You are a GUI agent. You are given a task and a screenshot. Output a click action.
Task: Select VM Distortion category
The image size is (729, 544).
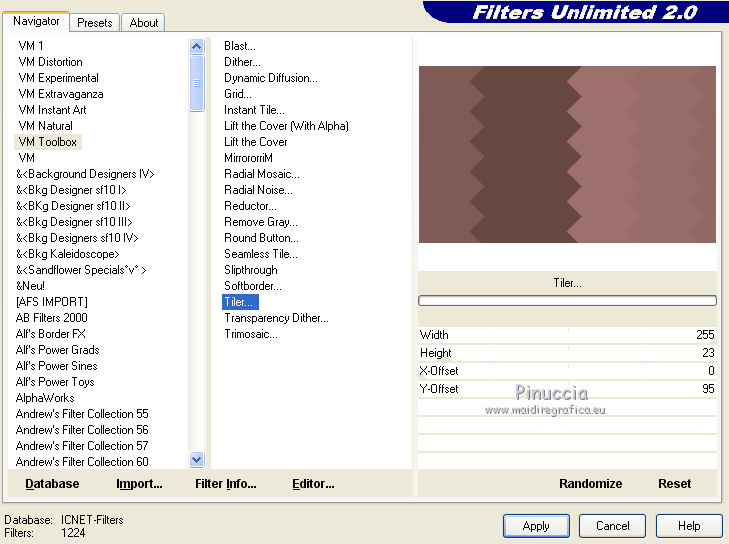[x=50, y=62]
